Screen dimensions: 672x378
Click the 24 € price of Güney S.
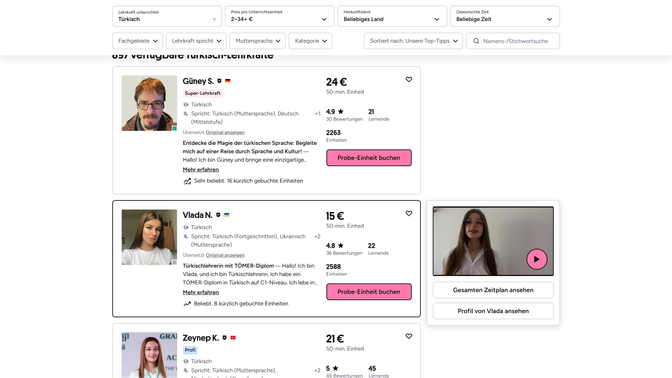pyautogui.click(x=336, y=82)
